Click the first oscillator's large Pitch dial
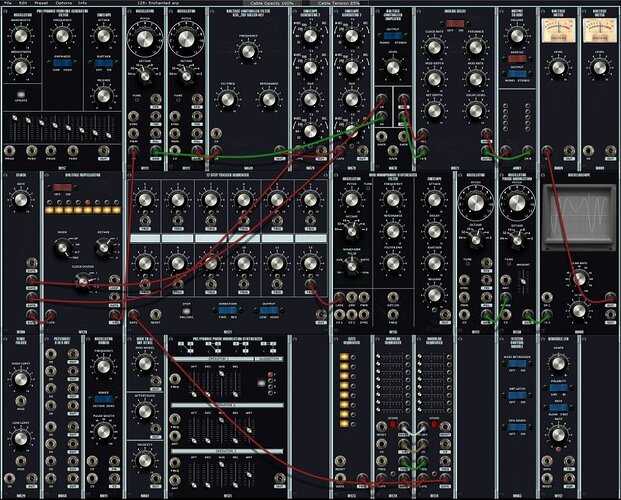 [145, 39]
